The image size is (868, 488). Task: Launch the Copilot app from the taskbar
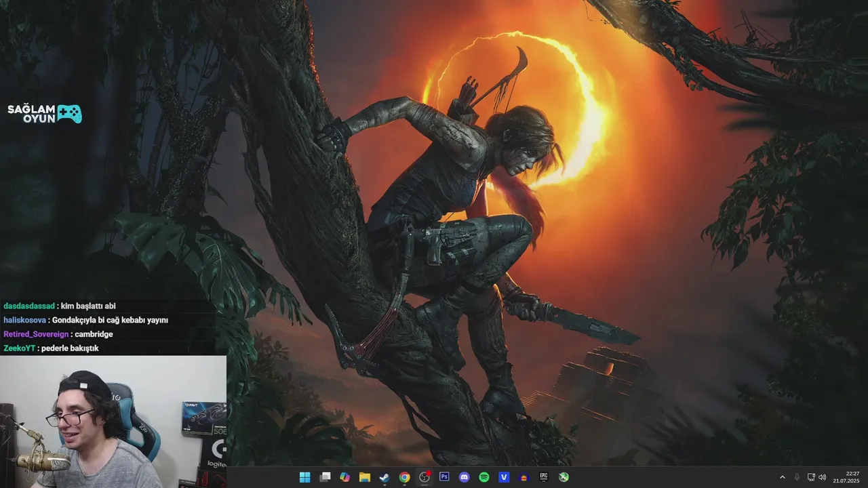pos(344,477)
